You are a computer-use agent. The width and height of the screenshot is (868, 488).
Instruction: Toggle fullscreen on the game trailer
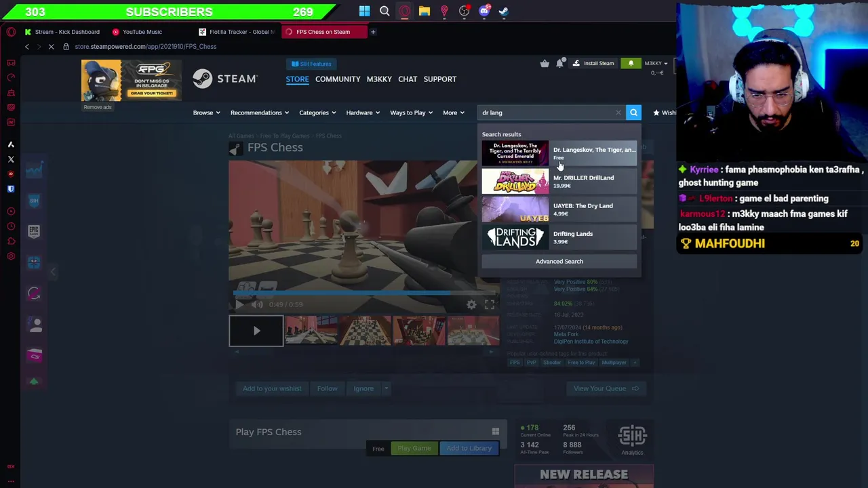point(490,304)
